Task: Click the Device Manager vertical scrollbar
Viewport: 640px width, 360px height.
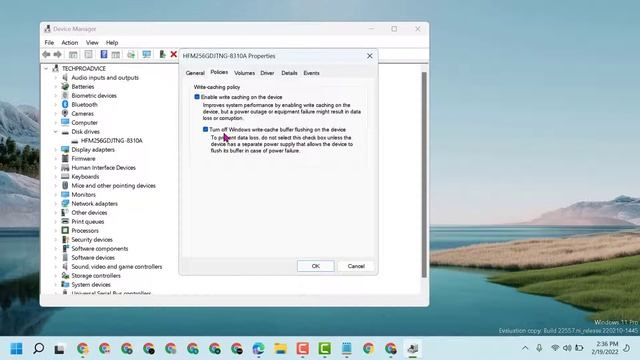Action: pos(424,175)
